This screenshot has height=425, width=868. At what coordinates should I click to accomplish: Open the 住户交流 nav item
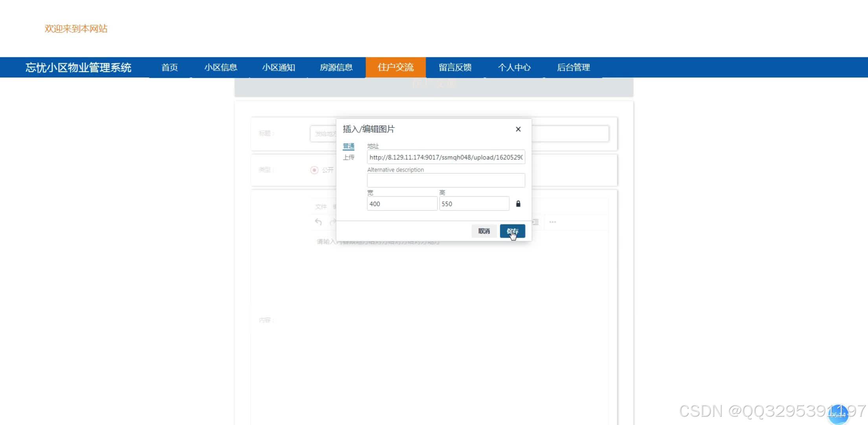point(395,67)
